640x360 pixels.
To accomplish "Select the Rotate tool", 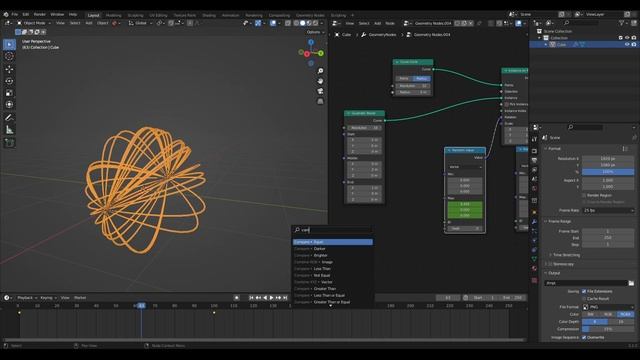I will tap(9, 81).
